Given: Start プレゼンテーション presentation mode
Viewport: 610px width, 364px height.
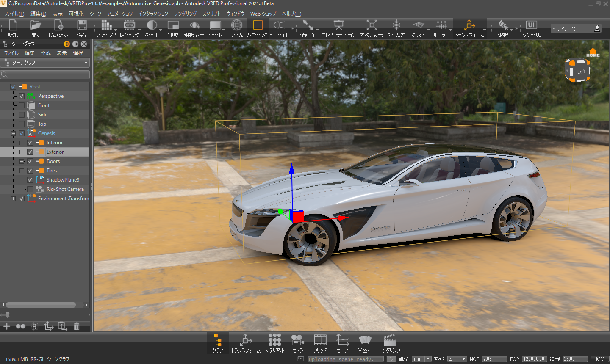Looking at the screenshot, I should (338, 28).
